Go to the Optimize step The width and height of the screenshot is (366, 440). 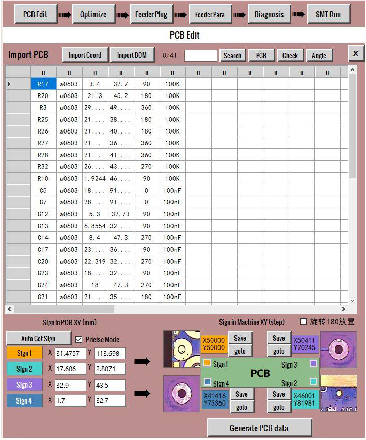tap(94, 14)
